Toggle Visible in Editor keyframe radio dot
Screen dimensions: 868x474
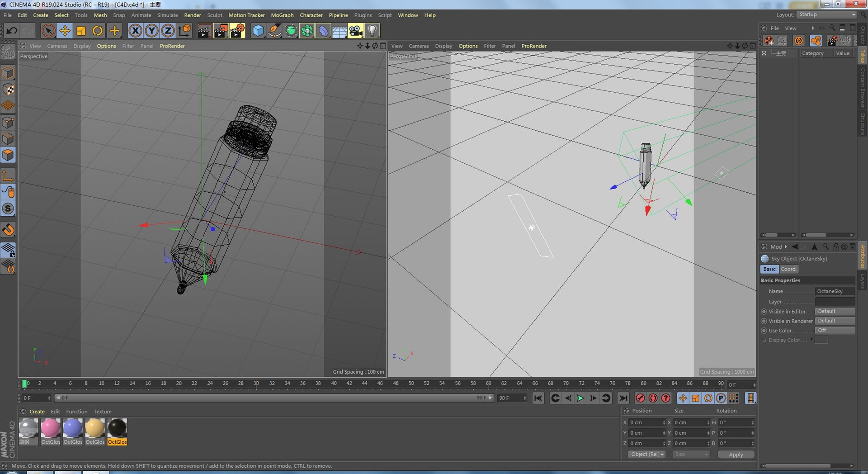click(x=764, y=312)
